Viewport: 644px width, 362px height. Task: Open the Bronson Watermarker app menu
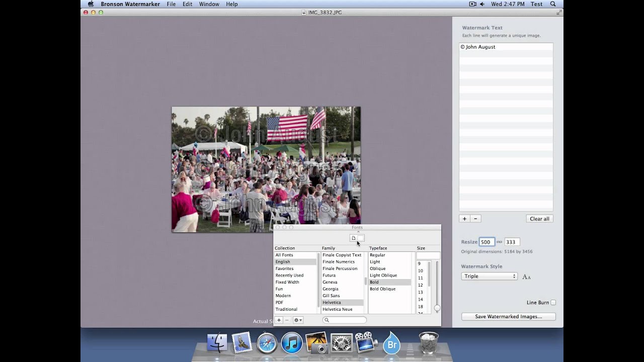click(x=130, y=4)
